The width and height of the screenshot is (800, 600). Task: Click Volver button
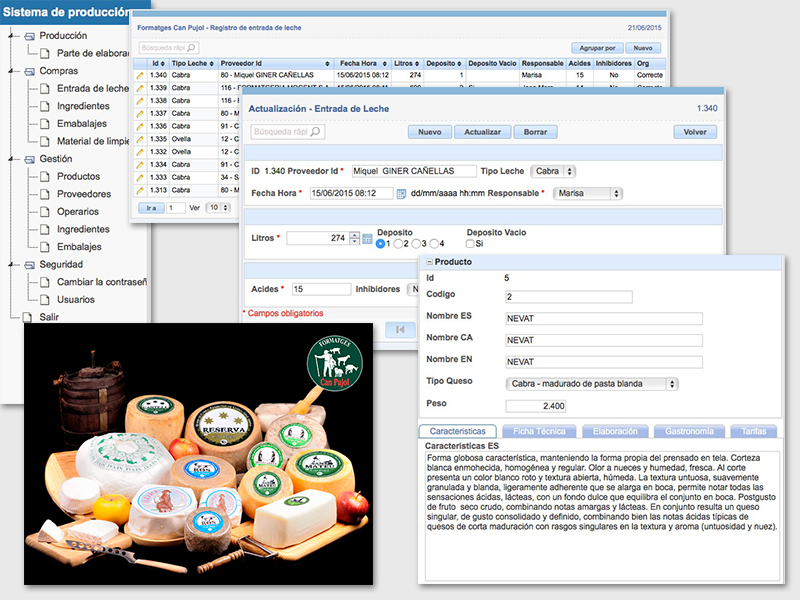pos(695,132)
